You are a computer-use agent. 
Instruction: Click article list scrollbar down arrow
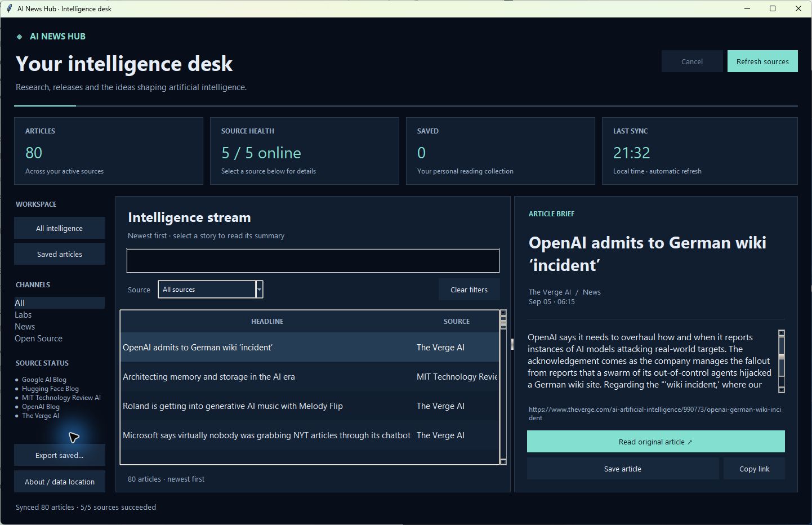point(503,462)
